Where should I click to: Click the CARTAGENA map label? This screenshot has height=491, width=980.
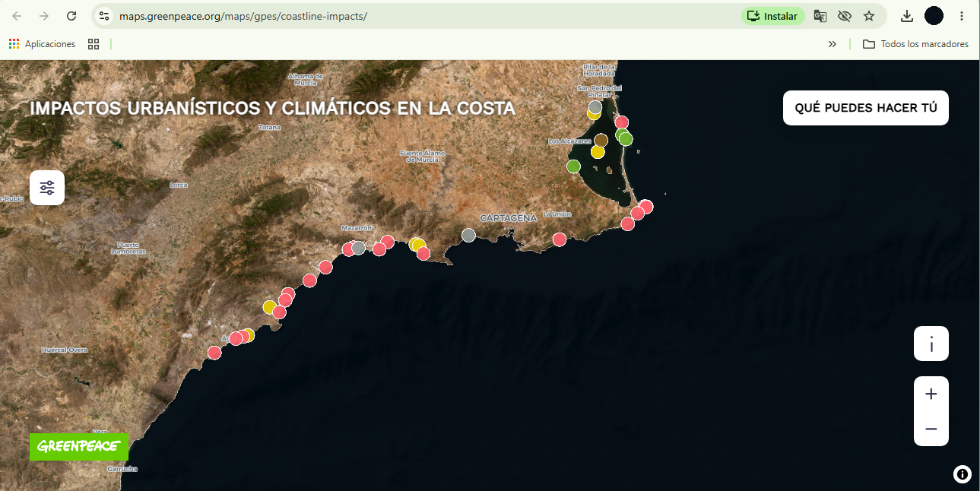point(508,218)
